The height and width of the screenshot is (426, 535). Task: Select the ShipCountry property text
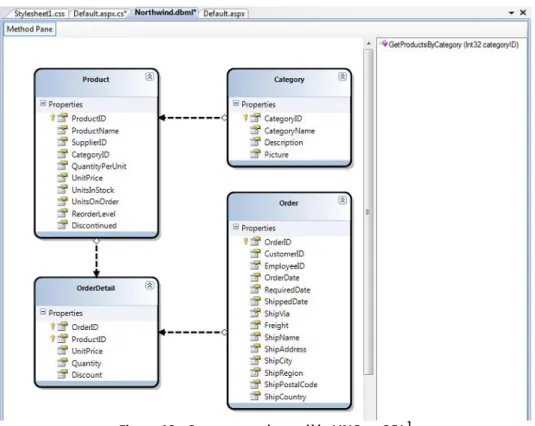pos(285,397)
